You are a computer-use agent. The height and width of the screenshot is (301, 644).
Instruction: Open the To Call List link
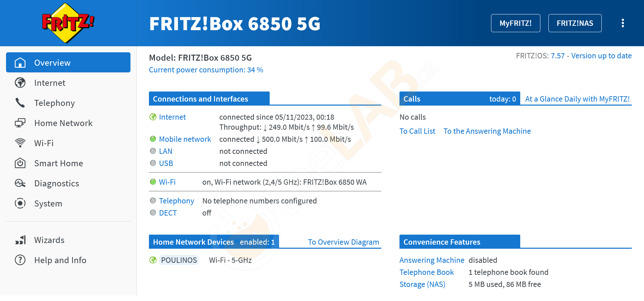click(417, 131)
